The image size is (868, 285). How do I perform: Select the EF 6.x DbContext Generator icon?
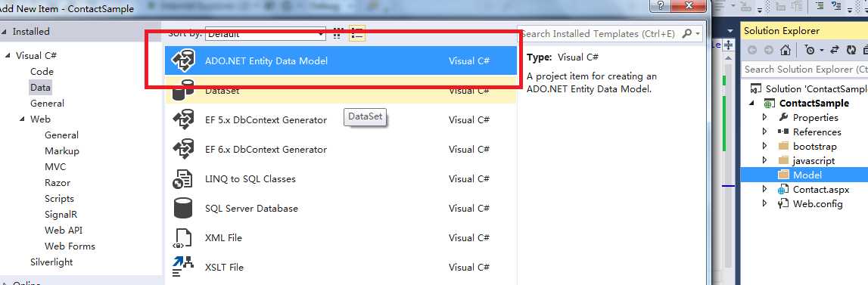click(182, 149)
